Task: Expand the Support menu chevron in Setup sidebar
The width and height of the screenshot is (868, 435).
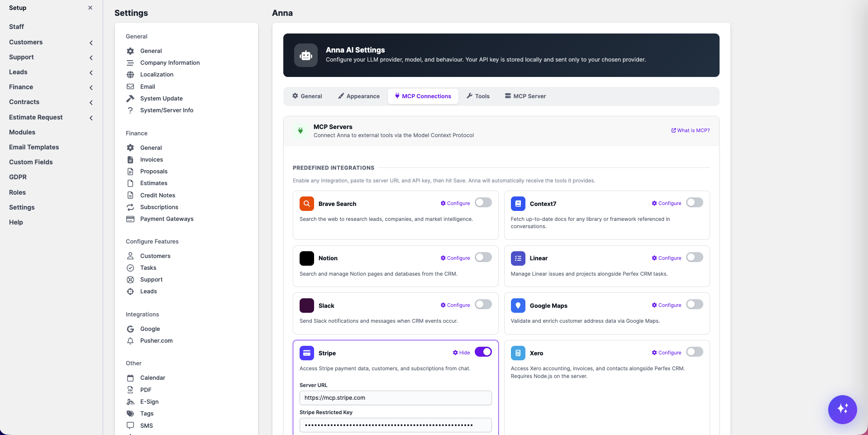Action: [91, 57]
